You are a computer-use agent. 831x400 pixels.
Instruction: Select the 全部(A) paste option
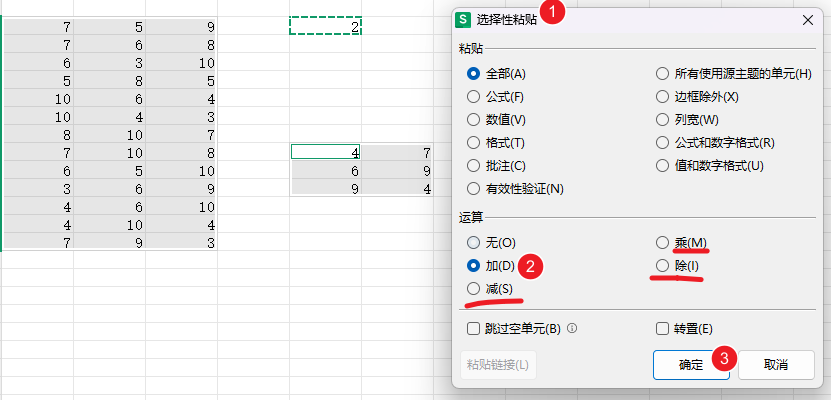pos(473,73)
